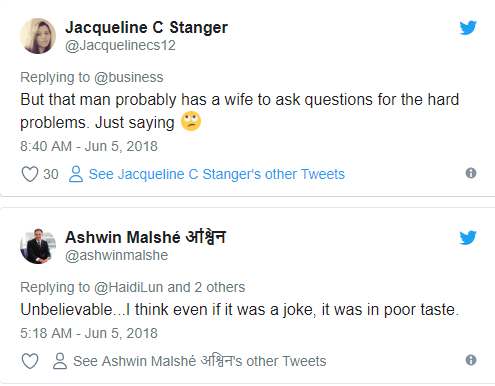
Task: Open the 8:40 AM - Jun 5, 2018 timestamp
Action: 89,146
